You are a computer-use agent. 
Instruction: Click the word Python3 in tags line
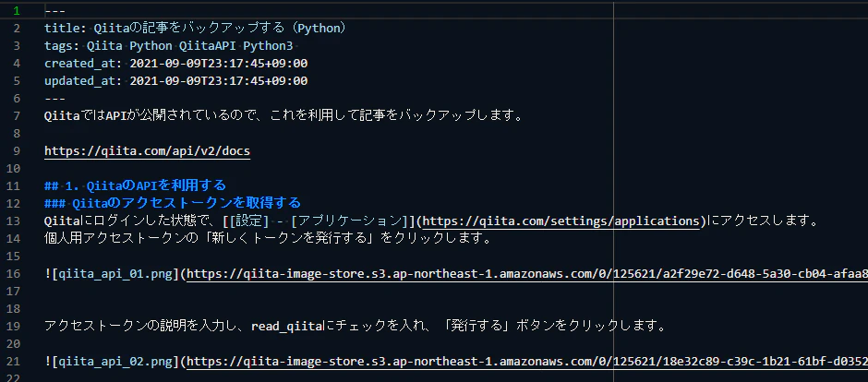click(x=268, y=46)
